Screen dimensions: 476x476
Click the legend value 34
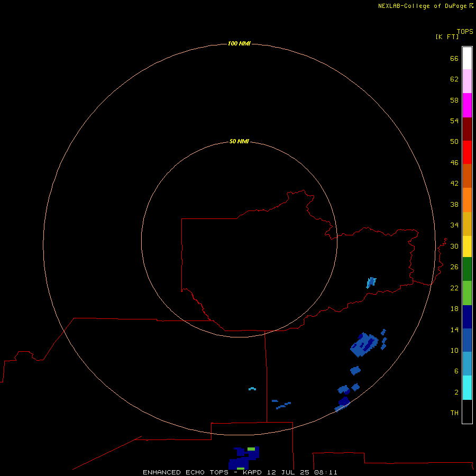click(454, 225)
